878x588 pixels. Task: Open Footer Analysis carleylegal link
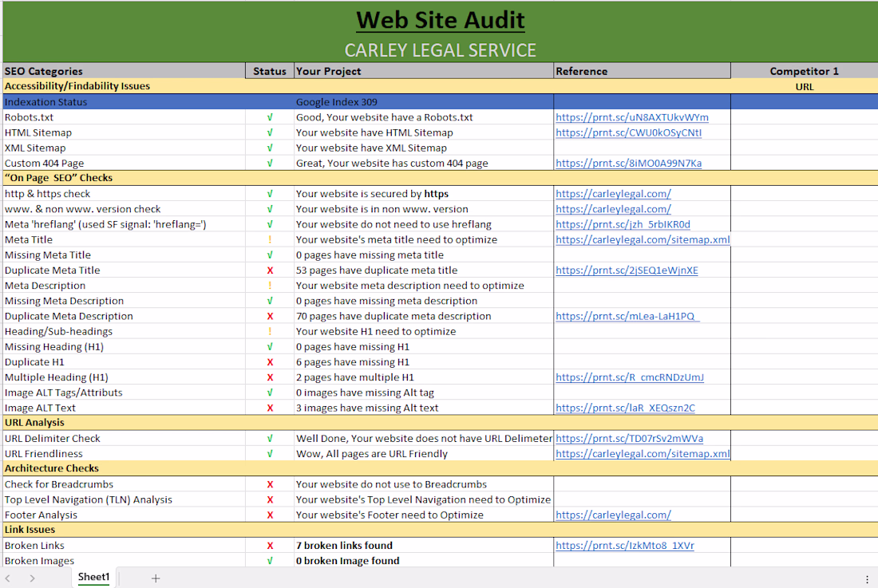613,515
